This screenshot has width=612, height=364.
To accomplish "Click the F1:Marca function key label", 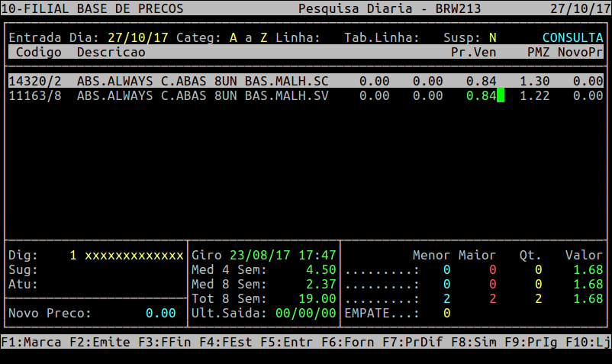I will pos(31,343).
